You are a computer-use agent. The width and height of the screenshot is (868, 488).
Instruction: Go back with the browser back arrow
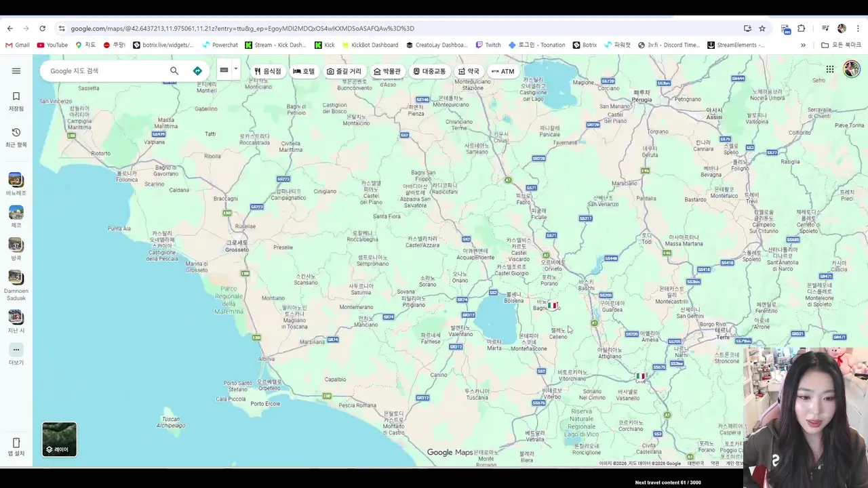point(9,28)
